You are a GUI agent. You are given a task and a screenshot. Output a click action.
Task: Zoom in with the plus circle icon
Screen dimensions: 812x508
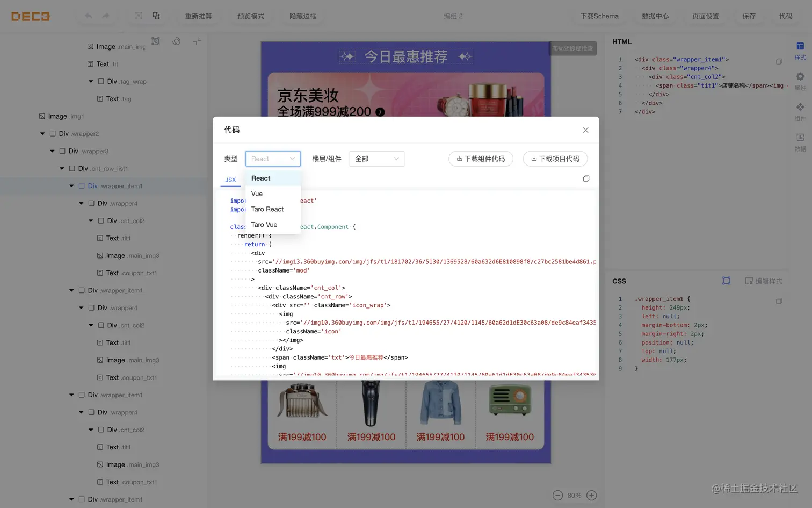click(592, 496)
